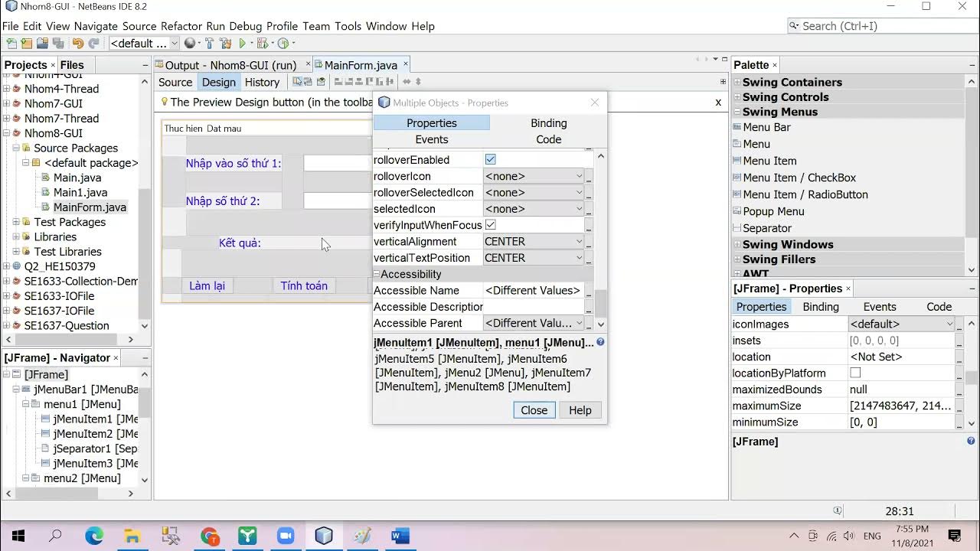Click the Redo arrow in the toolbar
Screen dimensions: 980x551
pyautogui.click(x=93, y=44)
